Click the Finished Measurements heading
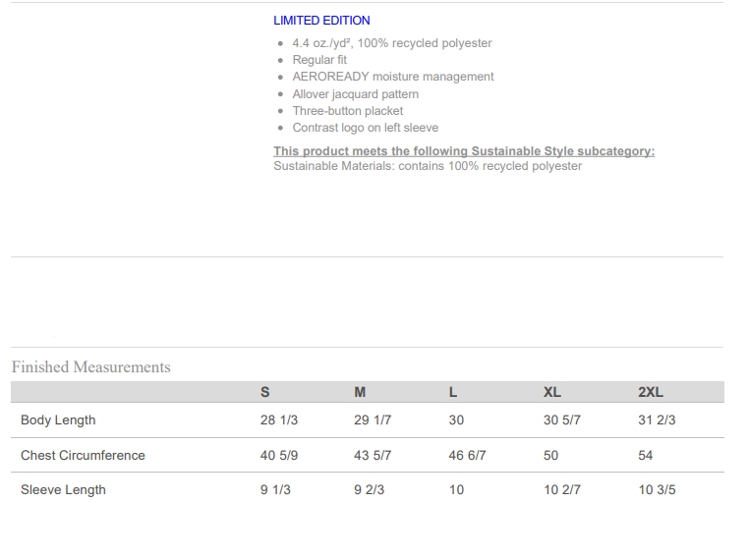Viewport: 748px width, 560px height. point(90,367)
